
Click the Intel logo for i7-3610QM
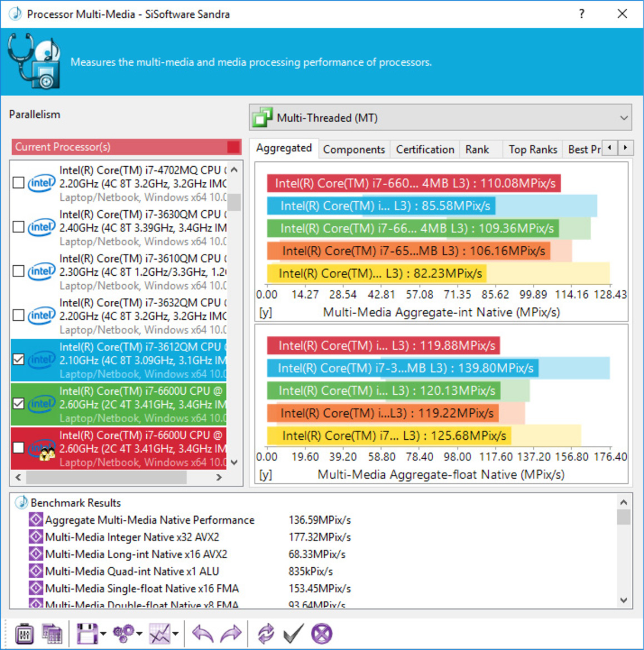(x=42, y=271)
